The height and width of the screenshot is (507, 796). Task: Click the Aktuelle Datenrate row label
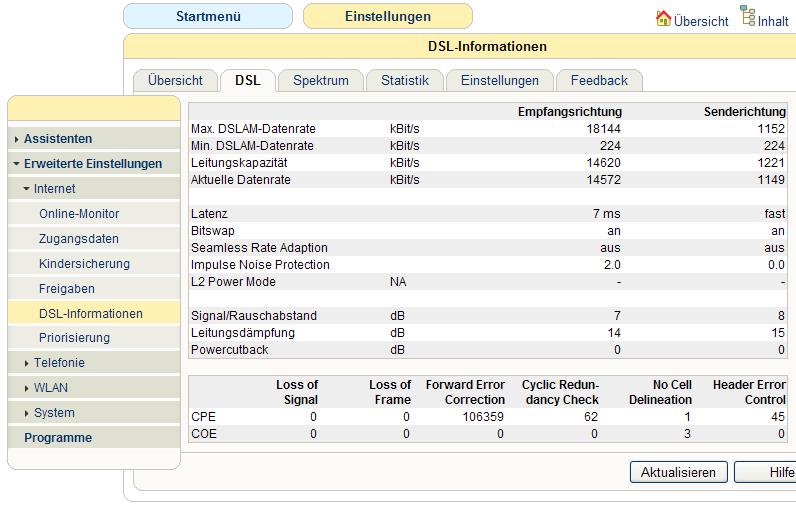[241, 180]
